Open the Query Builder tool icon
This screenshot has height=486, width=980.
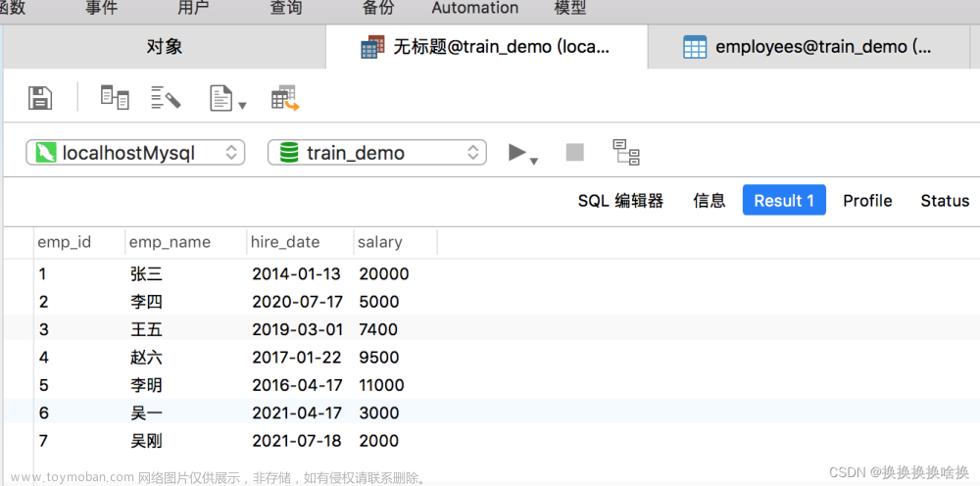click(115, 97)
